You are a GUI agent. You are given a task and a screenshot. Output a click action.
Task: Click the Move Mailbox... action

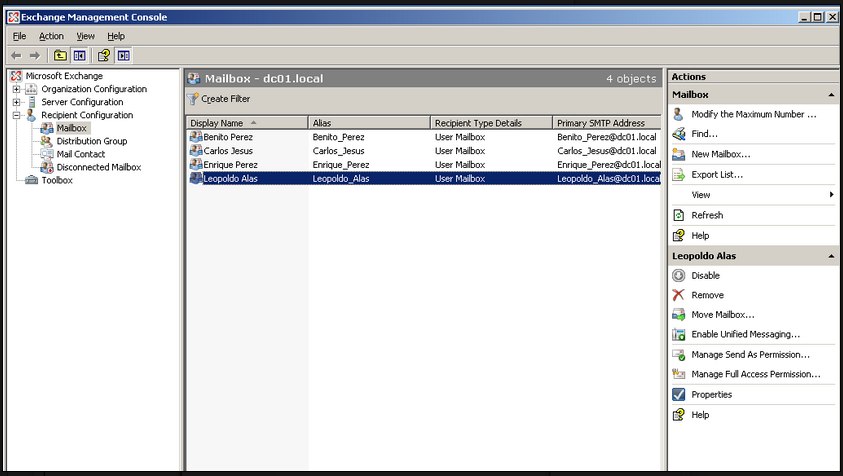pyautogui.click(x=723, y=315)
